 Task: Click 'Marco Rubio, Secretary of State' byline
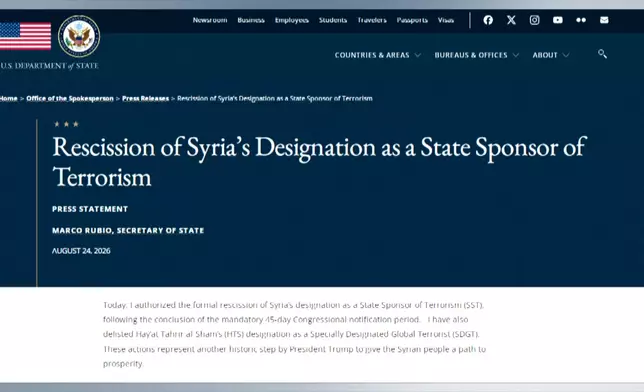pyautogui.click(x=128, y=231)
